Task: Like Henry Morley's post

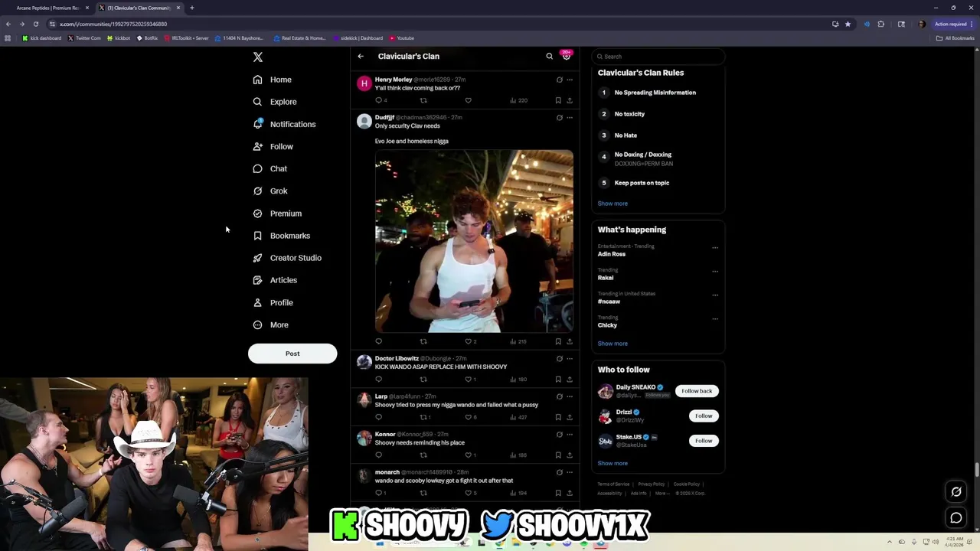Action: pos(468,100)
